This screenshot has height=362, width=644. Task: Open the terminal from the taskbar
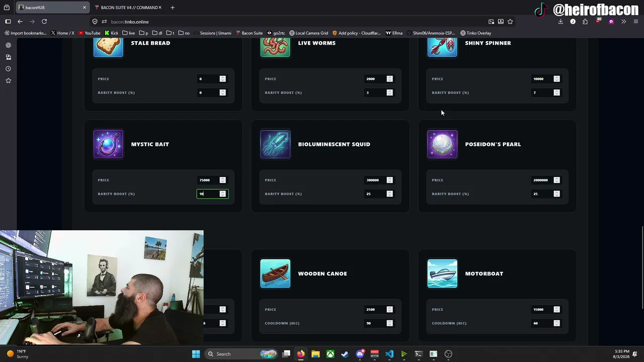(x=419, y=354)
